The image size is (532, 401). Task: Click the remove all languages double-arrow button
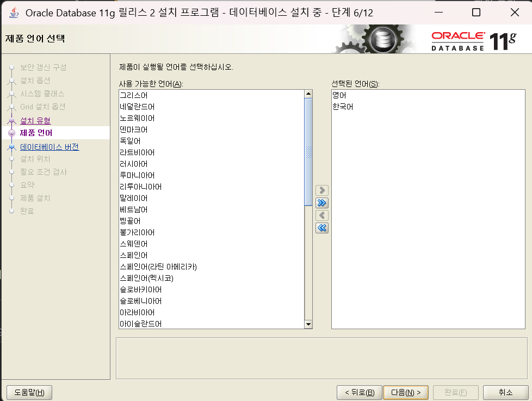point(321,228)
